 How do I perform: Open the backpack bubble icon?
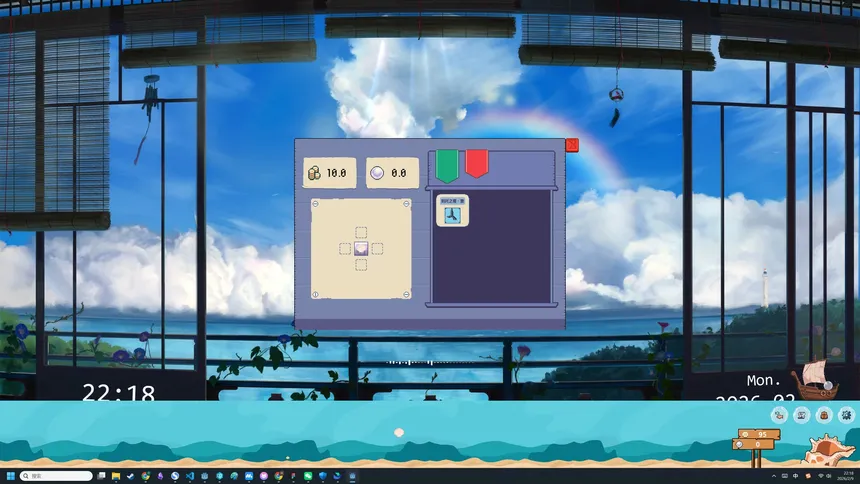pyautogui.click(x=824, y=415)
